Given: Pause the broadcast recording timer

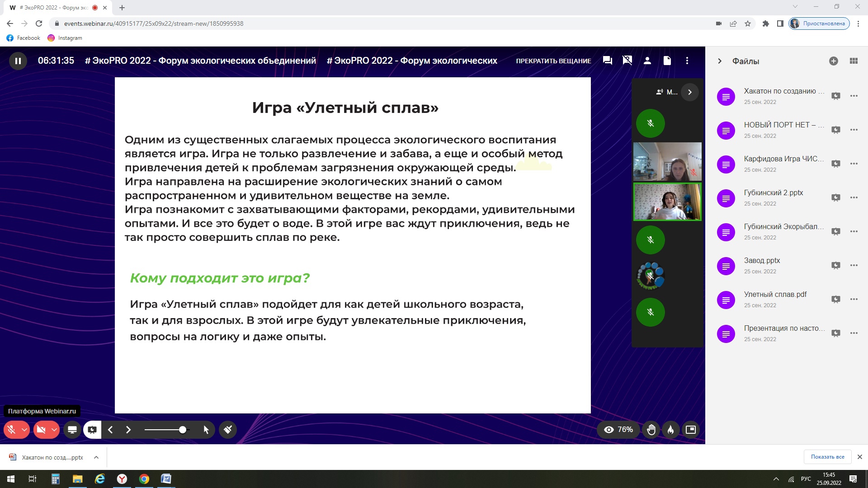Looking at the screenshot, I should coord(18,61).
